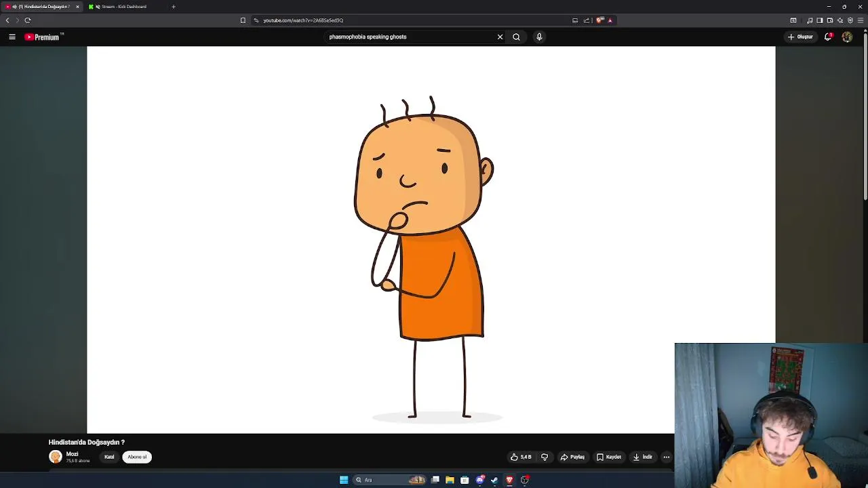Open browser main menu
The height and width of the screenshot is (488, 868).
[861, 20]
